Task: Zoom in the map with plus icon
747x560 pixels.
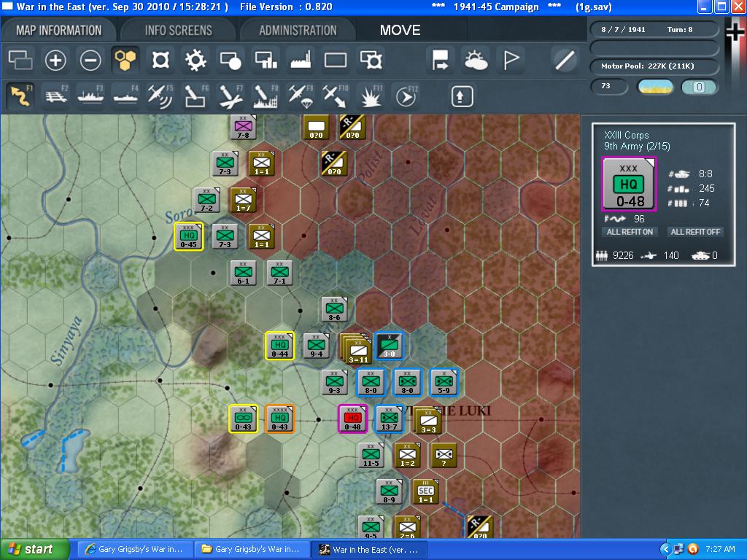Action: 55,61
